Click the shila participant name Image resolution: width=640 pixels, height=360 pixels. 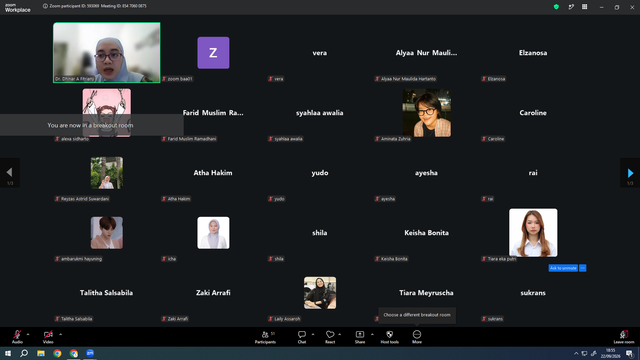click(x=320, y=233)
